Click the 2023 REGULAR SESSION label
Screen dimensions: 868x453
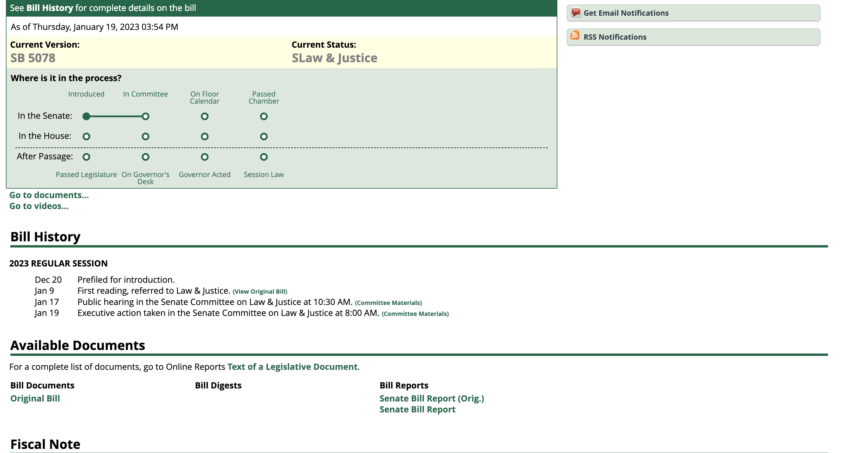point(59,264)
